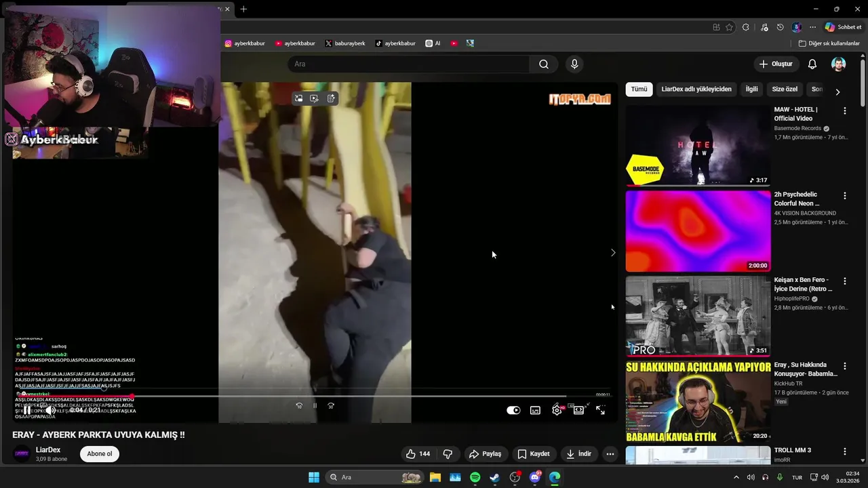
Task: Open more options for TROLL MM 3
Action: 844,451
